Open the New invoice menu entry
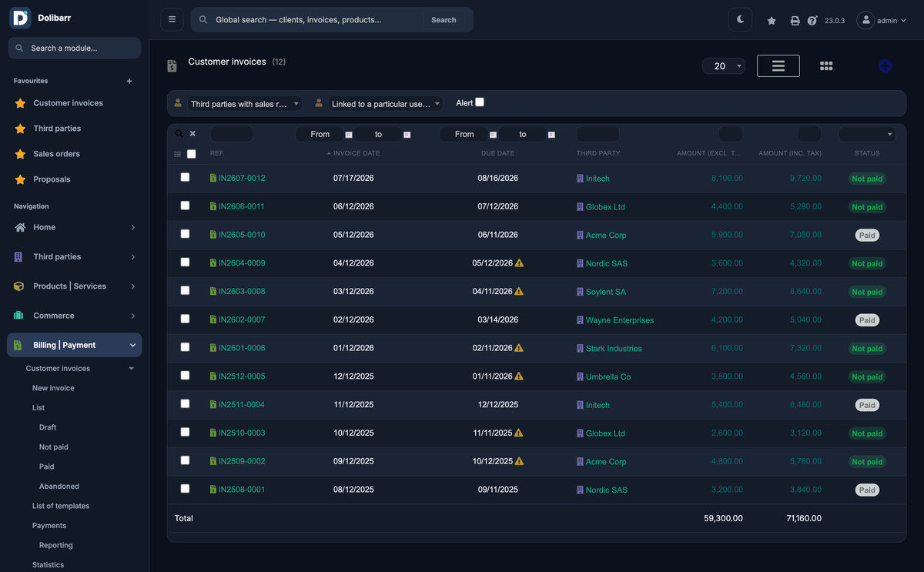Screen dimensions: 924x572 pos(53,388)
